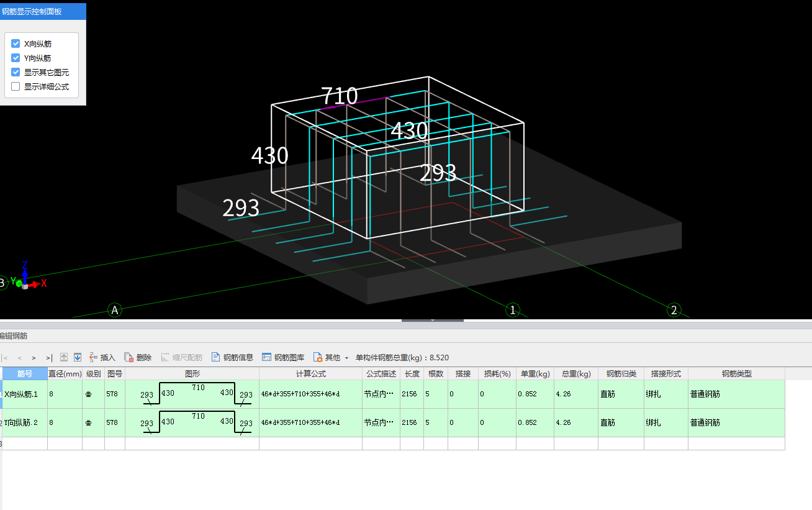Click axis label 1 bubble
Image resolution: width=812 pixels, height=510 pixels.
512,310
